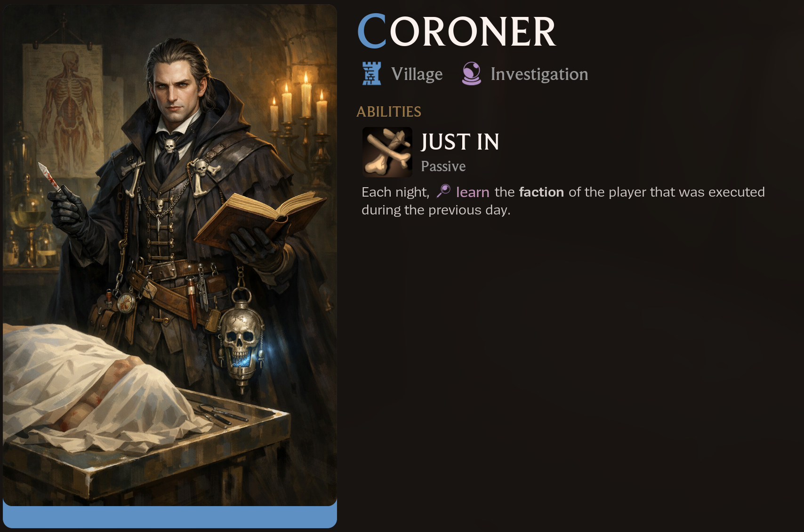Screen dimensions: 804x532
Task: Click the ability description text
Action: (563, 201)
